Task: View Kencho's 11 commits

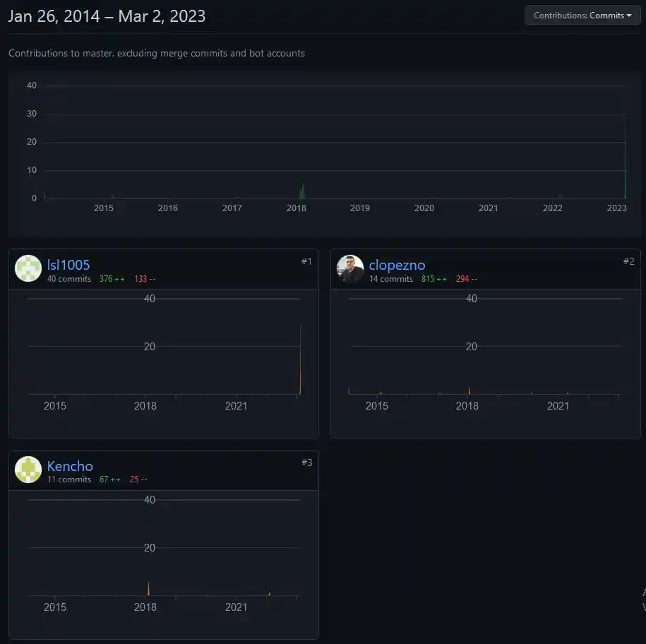Action: coord(68,479)
